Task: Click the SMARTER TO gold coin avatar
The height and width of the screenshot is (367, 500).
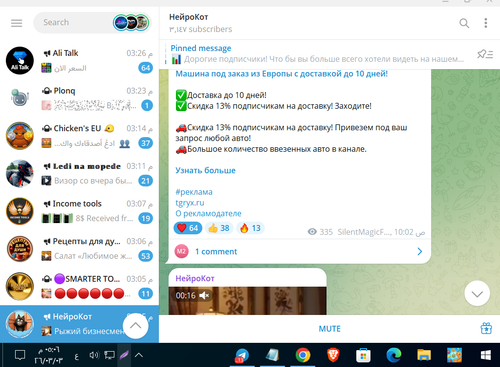Action: [x=20, y=286]
